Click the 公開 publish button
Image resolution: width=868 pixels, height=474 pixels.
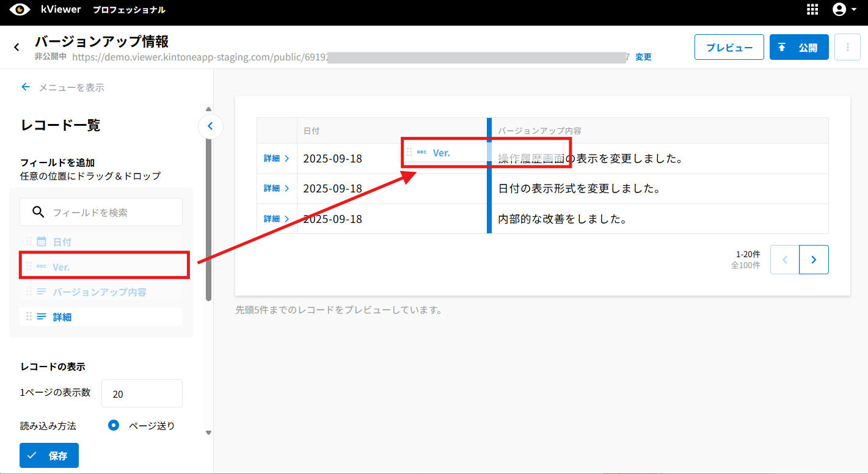click(x=798, y=47)
